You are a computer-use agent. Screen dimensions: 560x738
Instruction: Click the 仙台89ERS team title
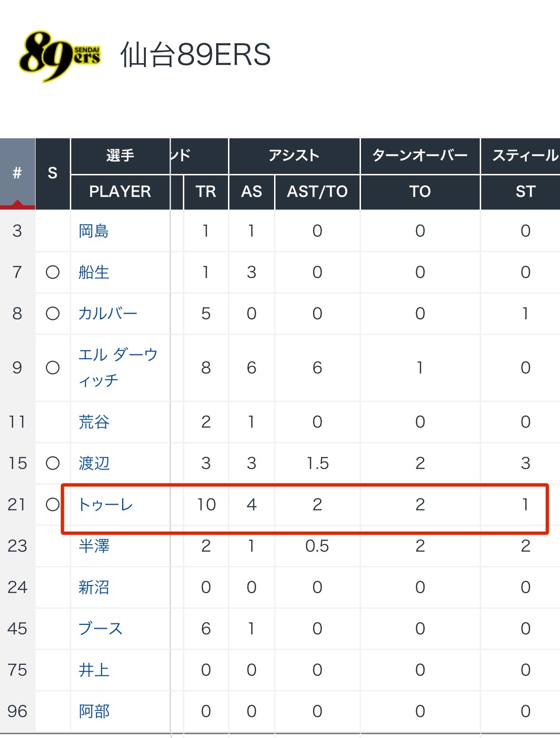(195, 55)
